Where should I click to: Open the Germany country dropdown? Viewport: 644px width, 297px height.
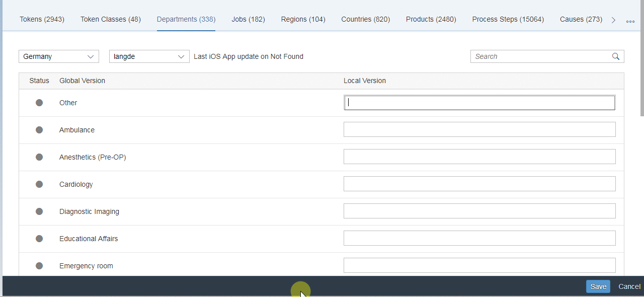[58, 56]
